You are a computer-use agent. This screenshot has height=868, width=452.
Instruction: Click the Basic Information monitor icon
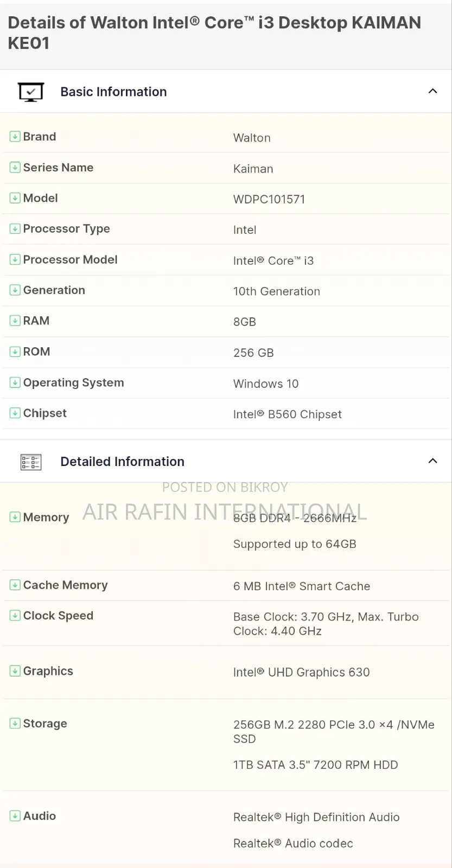(31, 92)
